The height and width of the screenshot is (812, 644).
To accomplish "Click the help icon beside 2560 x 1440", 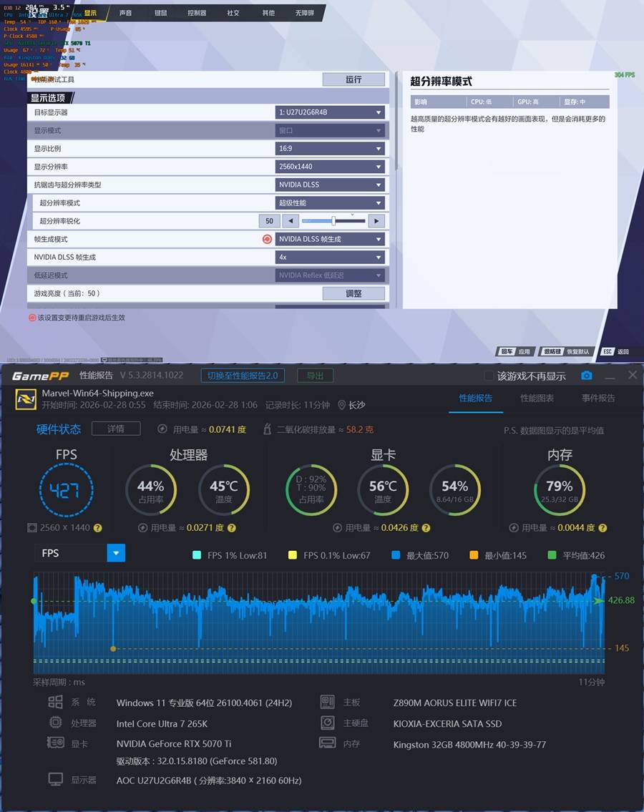I will click(x=97, y=528).
